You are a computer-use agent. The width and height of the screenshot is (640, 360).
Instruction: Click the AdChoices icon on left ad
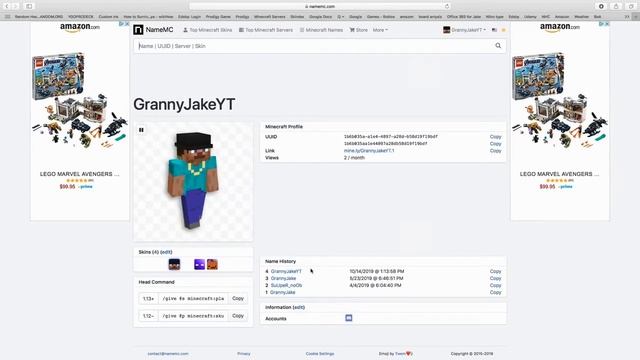(x=121, y=24)
